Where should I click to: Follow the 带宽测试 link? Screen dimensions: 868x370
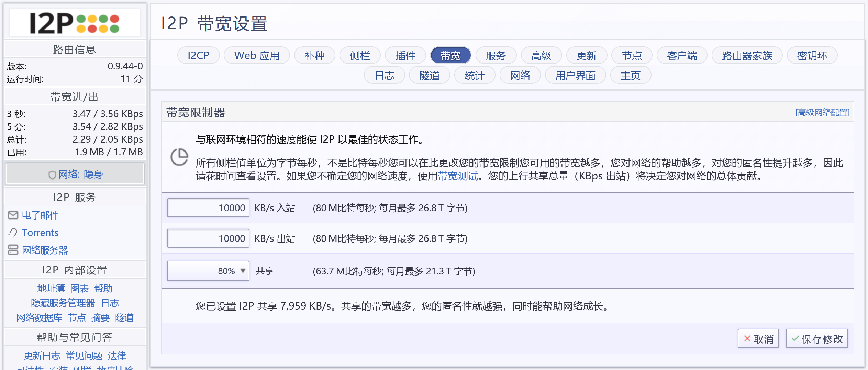click(458, 176)
